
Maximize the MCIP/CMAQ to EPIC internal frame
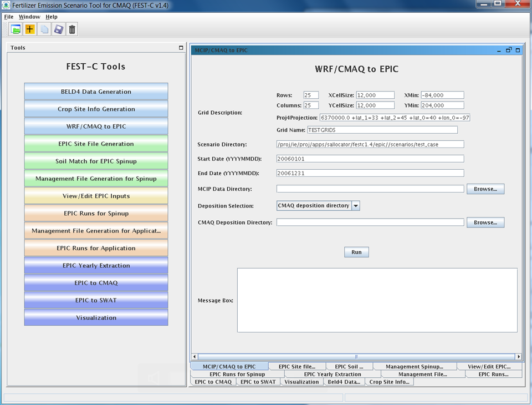[518, 50]
